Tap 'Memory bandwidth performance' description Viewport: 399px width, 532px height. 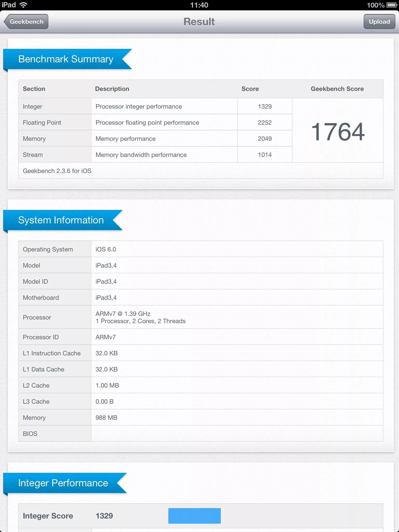pos(141,155)
